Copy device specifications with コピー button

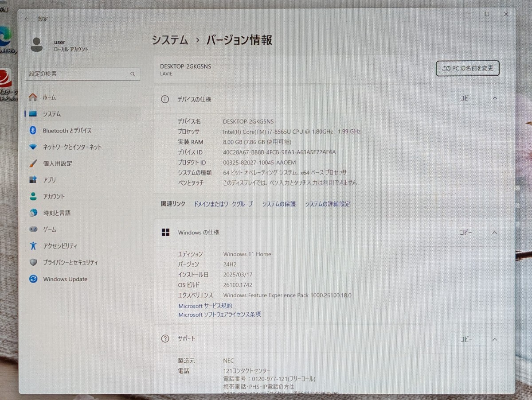click(x=466, y=98)
